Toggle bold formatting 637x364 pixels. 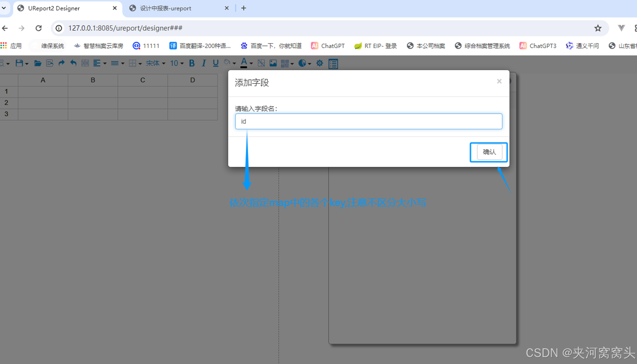pos(192,63)
